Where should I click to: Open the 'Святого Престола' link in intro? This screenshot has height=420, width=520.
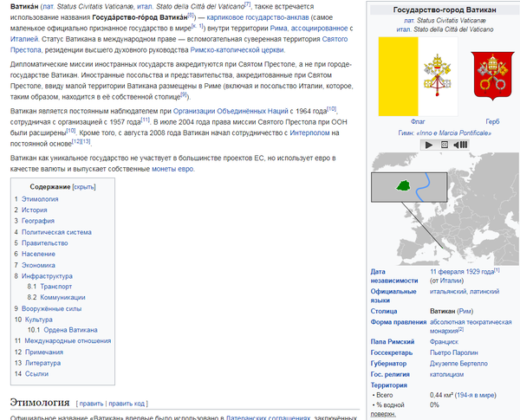coord(179,45)
